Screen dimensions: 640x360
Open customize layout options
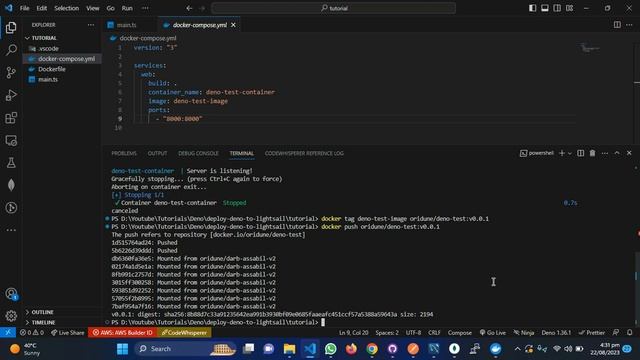click(569, 8)
